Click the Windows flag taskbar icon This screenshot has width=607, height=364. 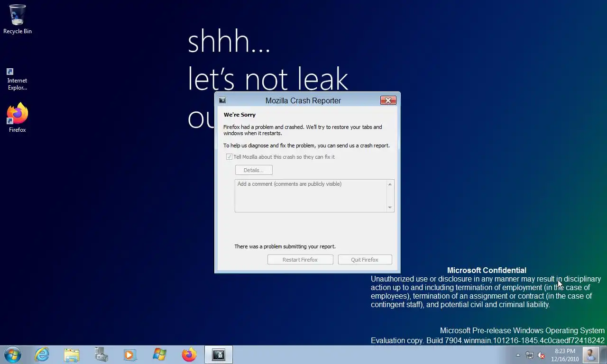159,355
